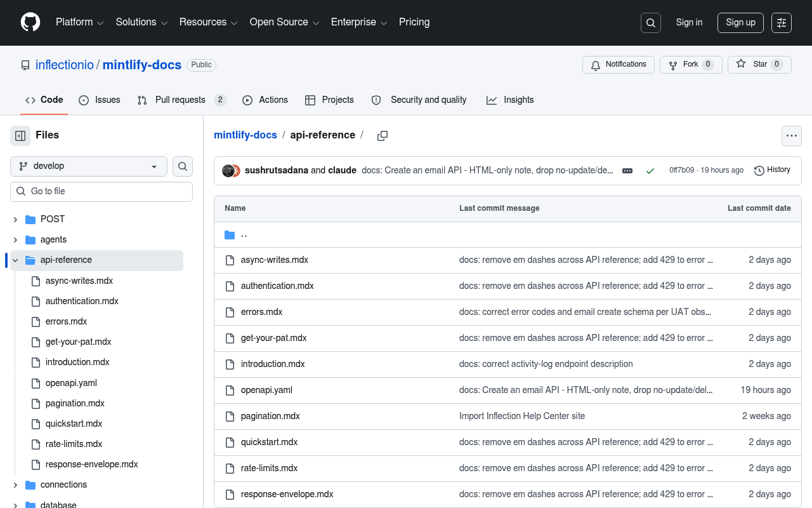The height and width of the screenshot is (508, 812).
Task: Open Security and quality tab
Action: (x=419, y=100)
